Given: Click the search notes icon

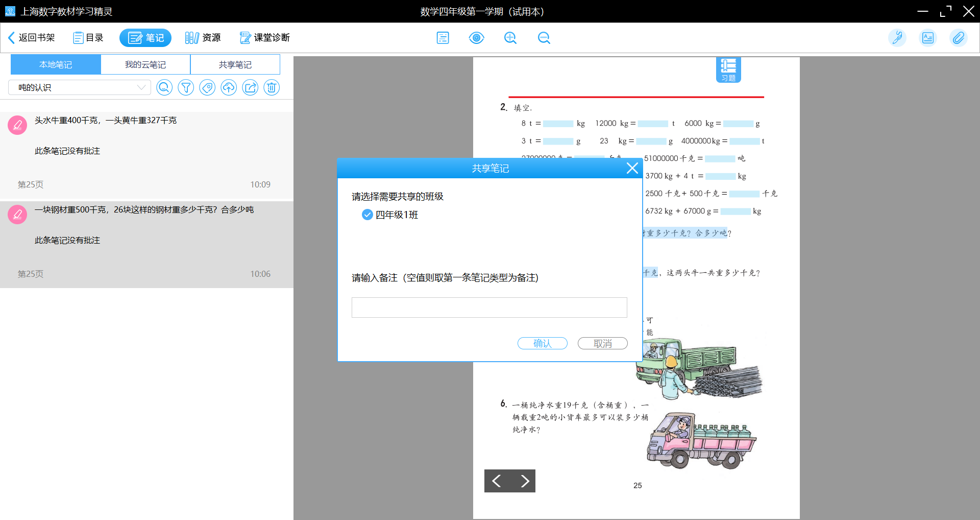Looking at the screenshot, I should (x=164, y=88).
